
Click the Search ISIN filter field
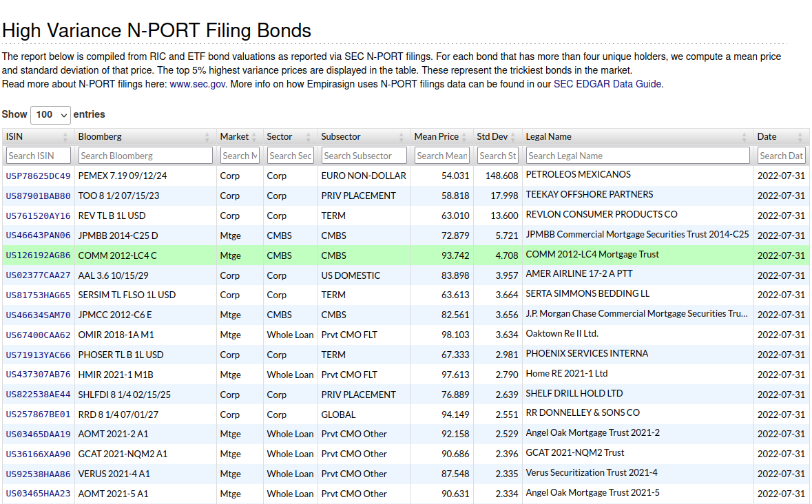39,156
